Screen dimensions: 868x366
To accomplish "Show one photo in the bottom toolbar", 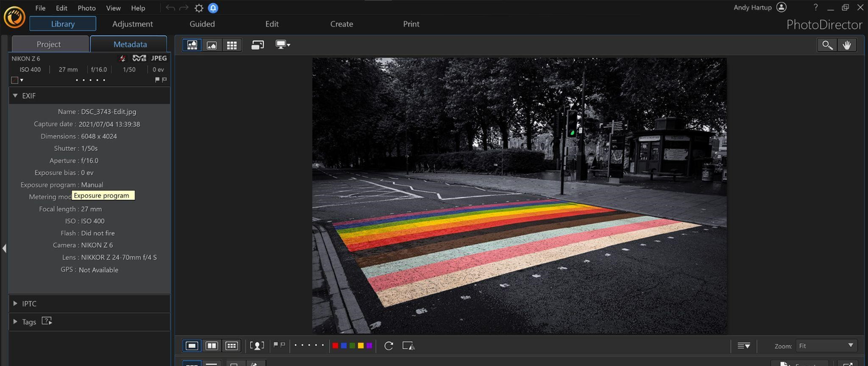I will [192, 346].
